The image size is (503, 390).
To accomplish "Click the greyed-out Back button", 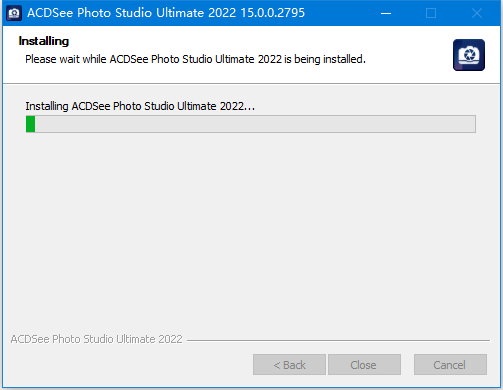I will pos(289,365).
